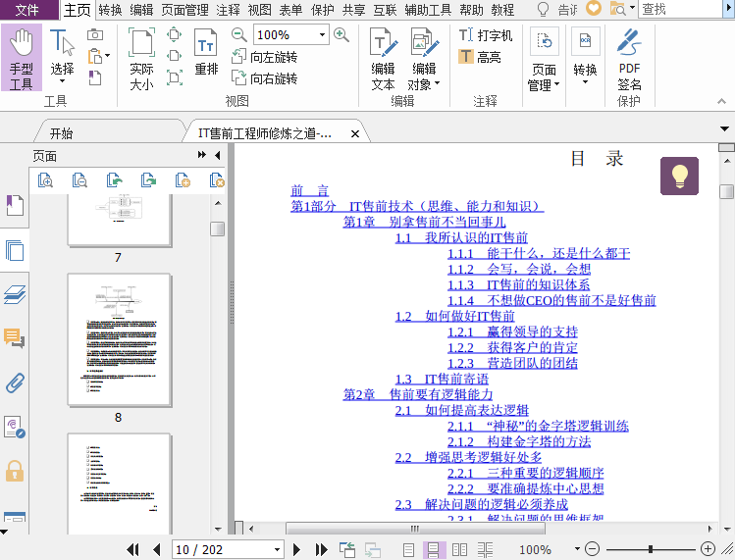This screenshot has width=735, height=560.
Task: Expand the Select tool dropdown arrow
Action: [x=63, y=81]
